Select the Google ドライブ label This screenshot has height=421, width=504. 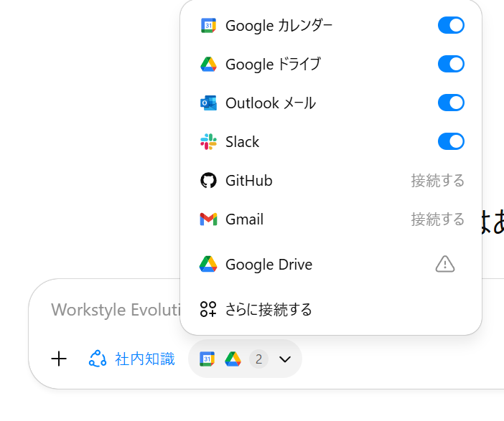tap(274, 65)
